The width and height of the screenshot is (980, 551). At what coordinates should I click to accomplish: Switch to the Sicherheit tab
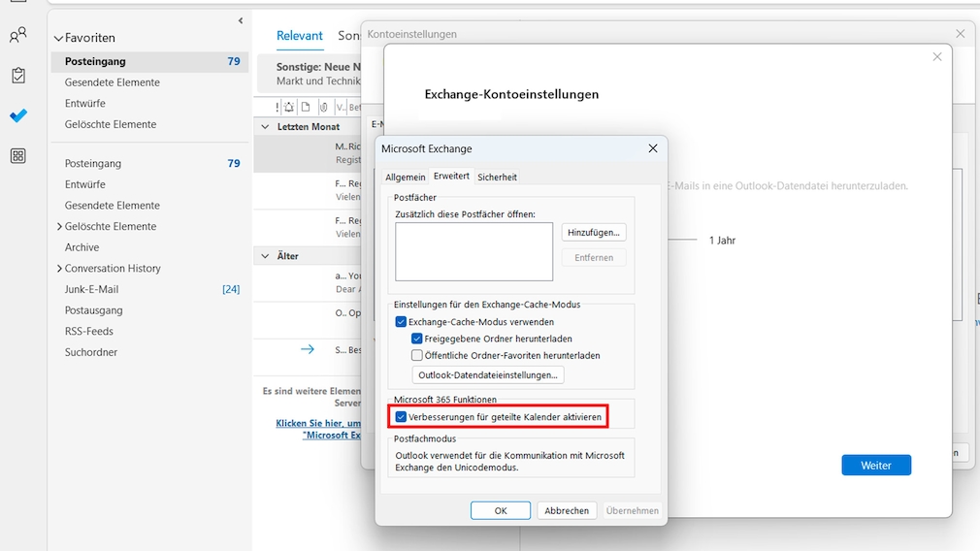pos(497,178)
